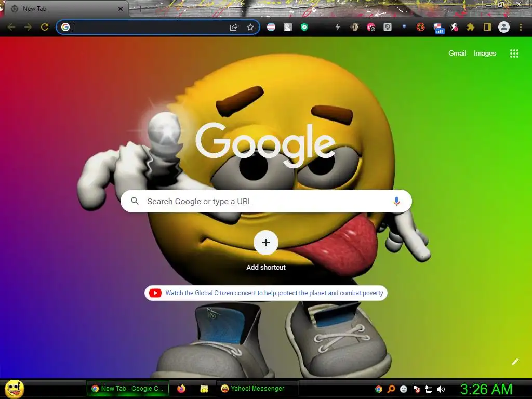Click into the Search Google or type a URL box
The width and height of the screenshot is (532, 399).
(267, 201)
